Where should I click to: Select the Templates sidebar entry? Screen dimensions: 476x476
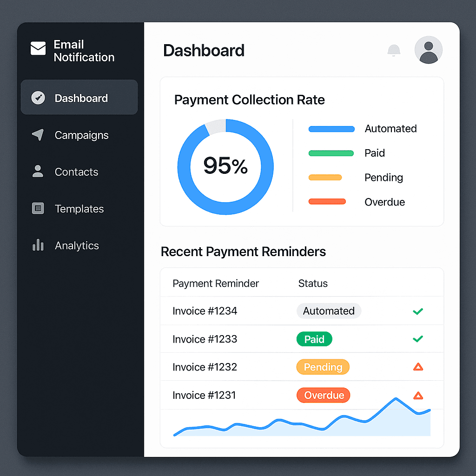[79, 208]
